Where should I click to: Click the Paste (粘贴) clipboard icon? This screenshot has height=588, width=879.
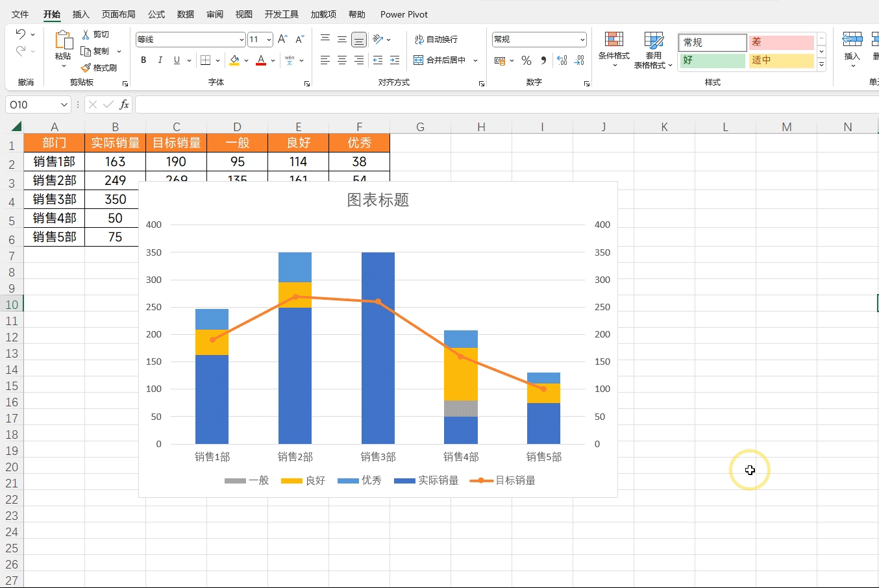pos(63,40)
